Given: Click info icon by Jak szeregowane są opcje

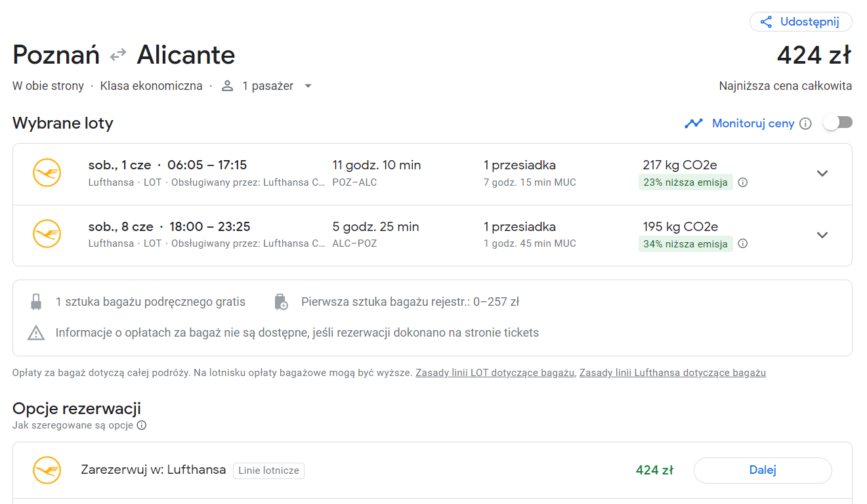Looking at the screenshot, I should pyautogui.click(x=141, y=425).
